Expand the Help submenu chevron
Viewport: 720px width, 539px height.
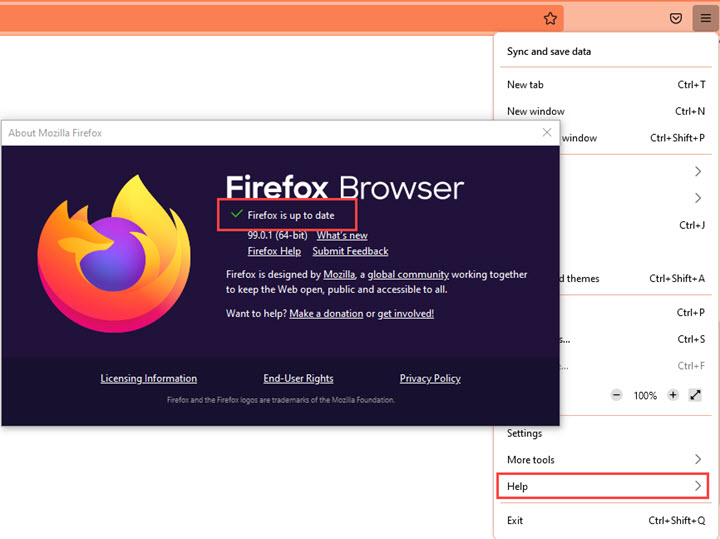698,486
